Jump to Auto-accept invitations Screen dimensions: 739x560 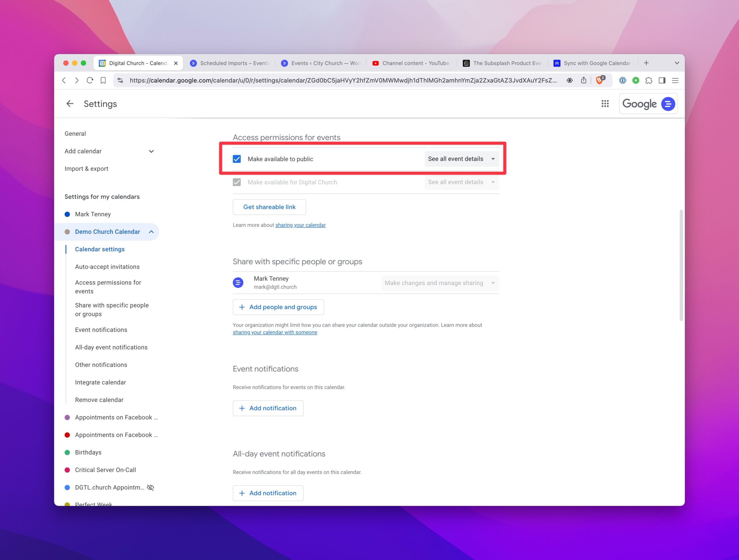point(107,267)
